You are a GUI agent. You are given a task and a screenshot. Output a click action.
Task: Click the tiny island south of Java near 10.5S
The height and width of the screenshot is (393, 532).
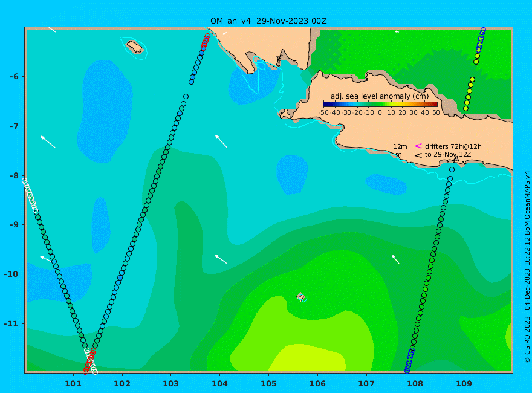click(300, 296)
